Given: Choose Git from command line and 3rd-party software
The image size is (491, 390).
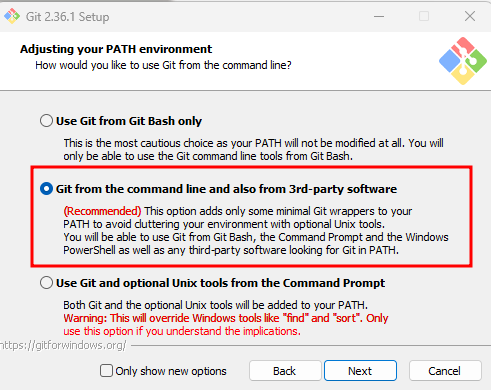Looking at the screenshot, I should point(46,189).
